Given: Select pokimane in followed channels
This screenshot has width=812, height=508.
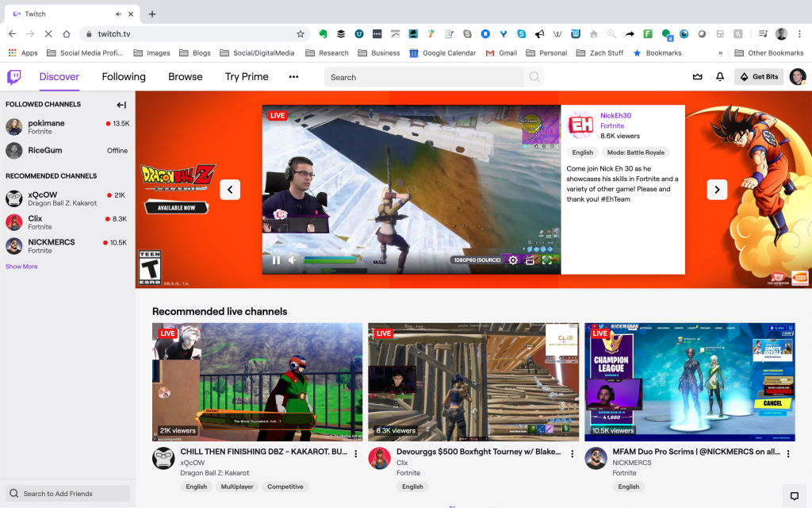Looking at the screenshot, I should click(x=67, y=126).
